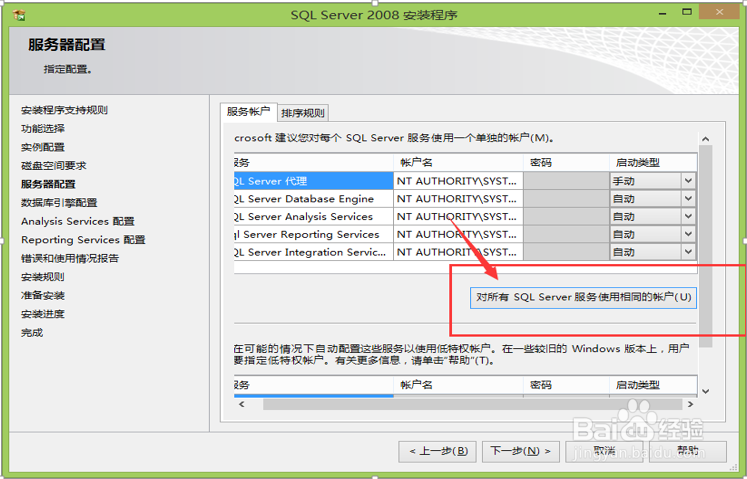
Task: Select the SQL Server Database Engine row
Action: click(313, 199)
